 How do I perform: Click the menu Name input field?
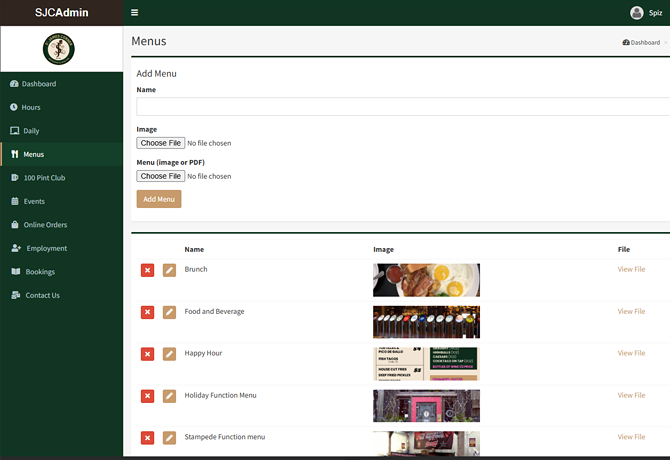(x=402, y=107)
